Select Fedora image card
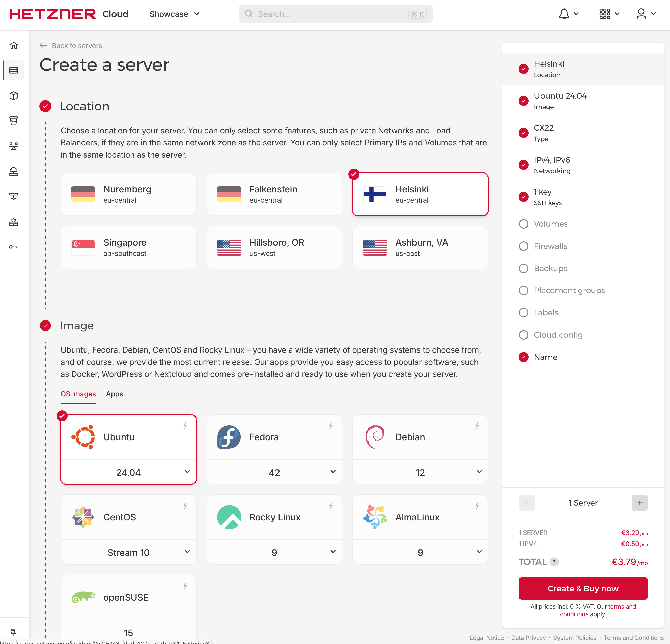This screenshot has height=644, width=670. tap(274, 437)
